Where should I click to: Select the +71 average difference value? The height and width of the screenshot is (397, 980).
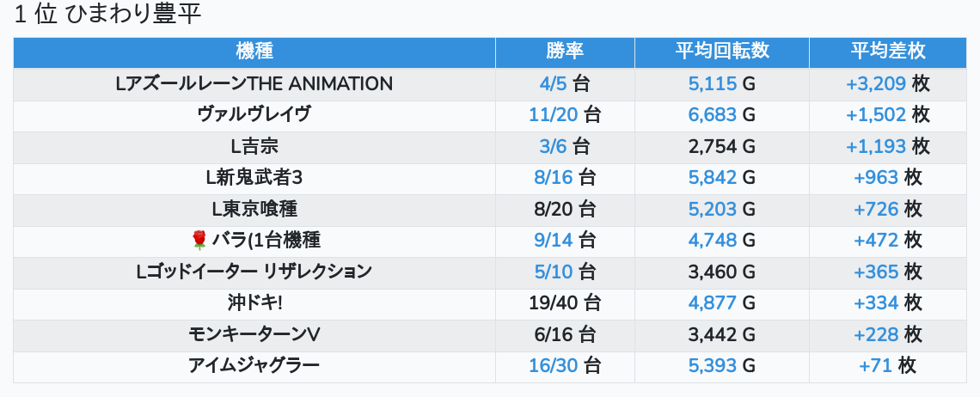coord(876,366)
